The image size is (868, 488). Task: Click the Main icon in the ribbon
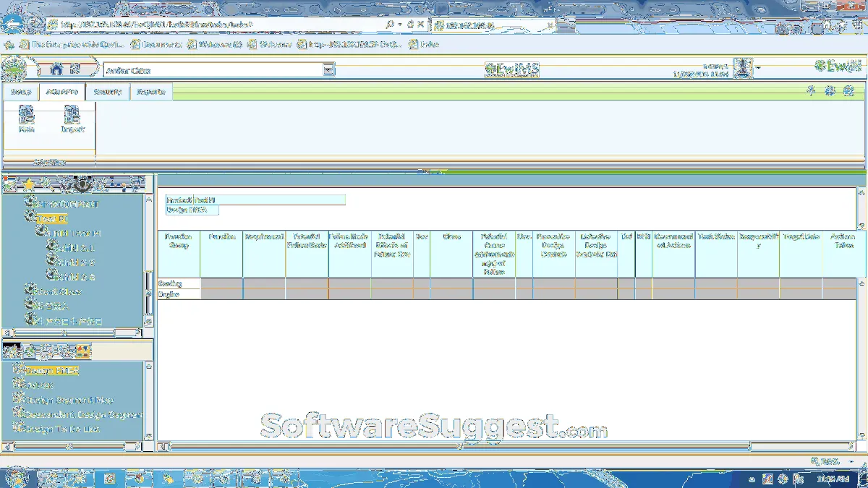(27, 119)
